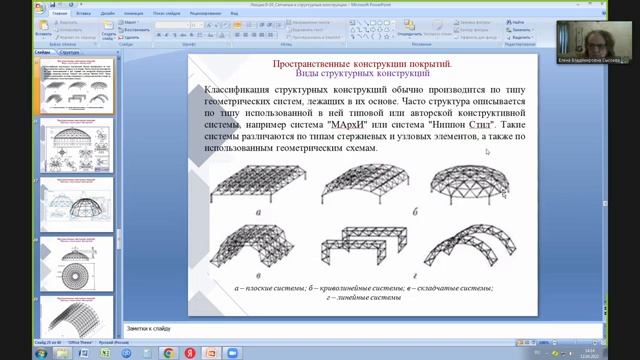Open the Design (Дизайн) ribbon tab
The width and height of the screenshot is (640, 360).
tap(108, 13)
